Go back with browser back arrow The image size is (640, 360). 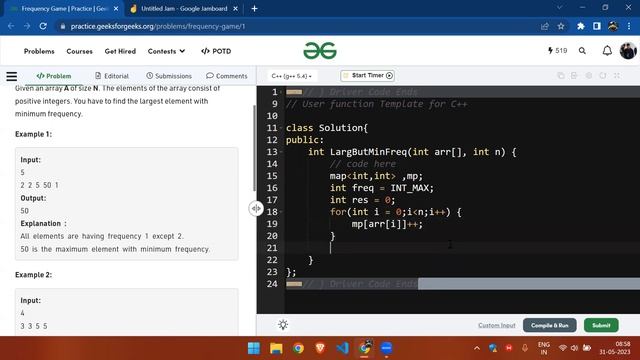click(11, 26)
